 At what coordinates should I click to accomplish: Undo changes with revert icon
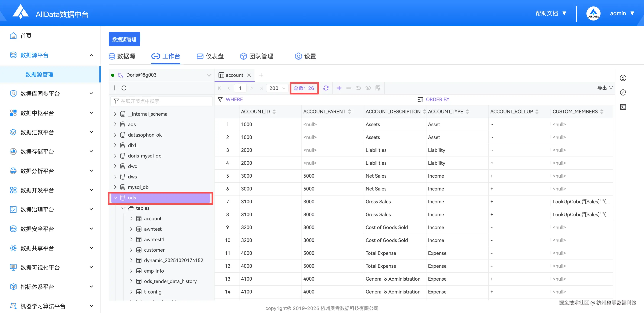[x=358, y=88]
